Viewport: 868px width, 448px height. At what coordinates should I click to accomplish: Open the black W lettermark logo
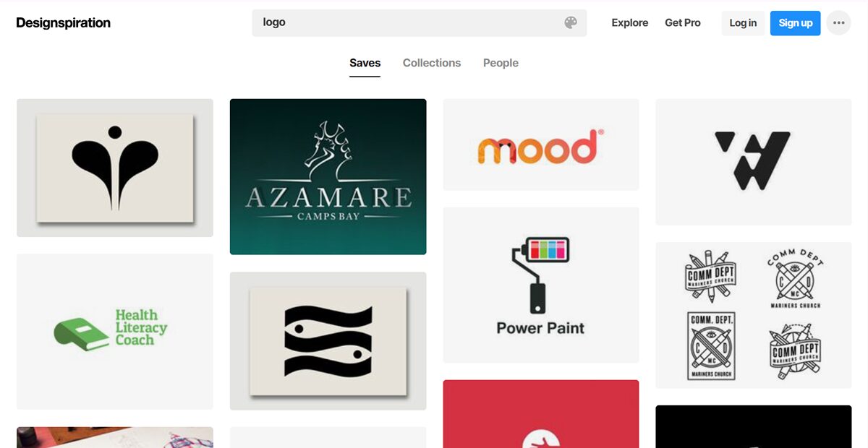pos(754,162)
